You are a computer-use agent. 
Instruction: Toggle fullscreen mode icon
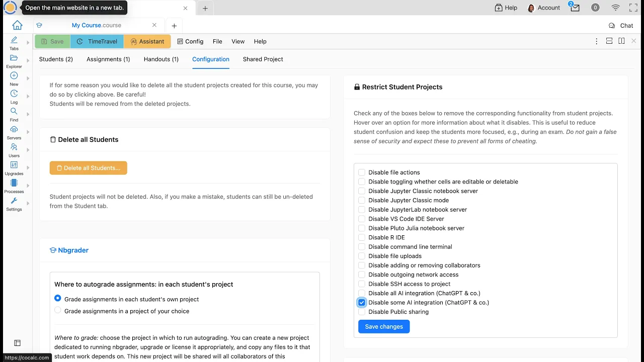point(633,8)
